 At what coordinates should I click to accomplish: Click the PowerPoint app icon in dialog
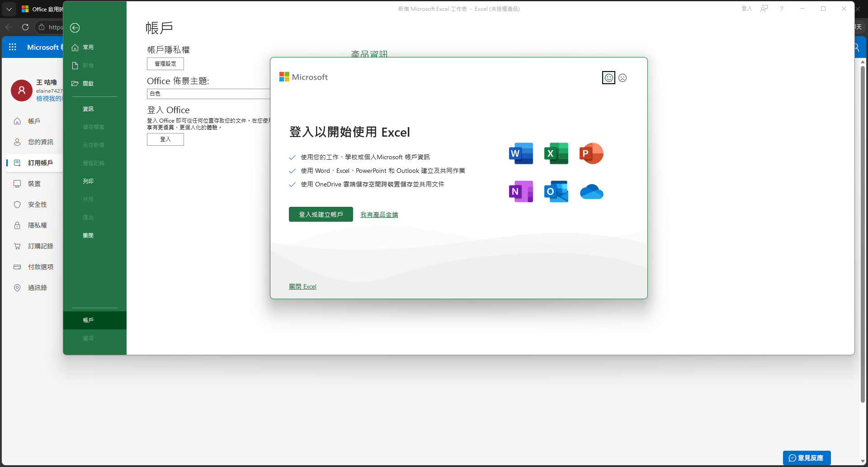[x=591, y=153]
